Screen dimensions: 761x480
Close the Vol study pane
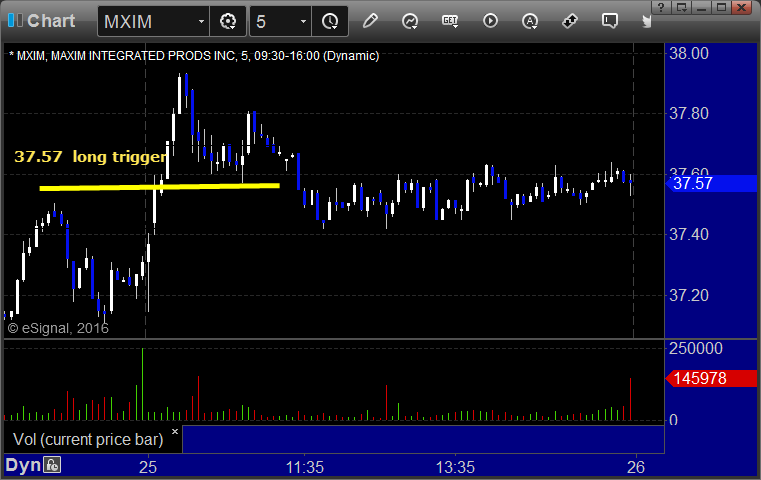click(175, 431)
